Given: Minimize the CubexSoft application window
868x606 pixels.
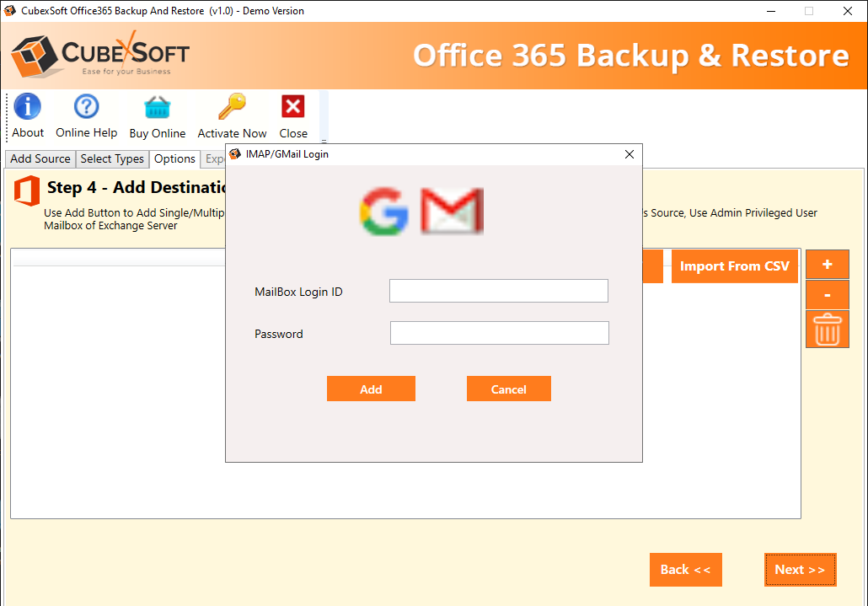Looking at the screenshot, I should [770, 11].
